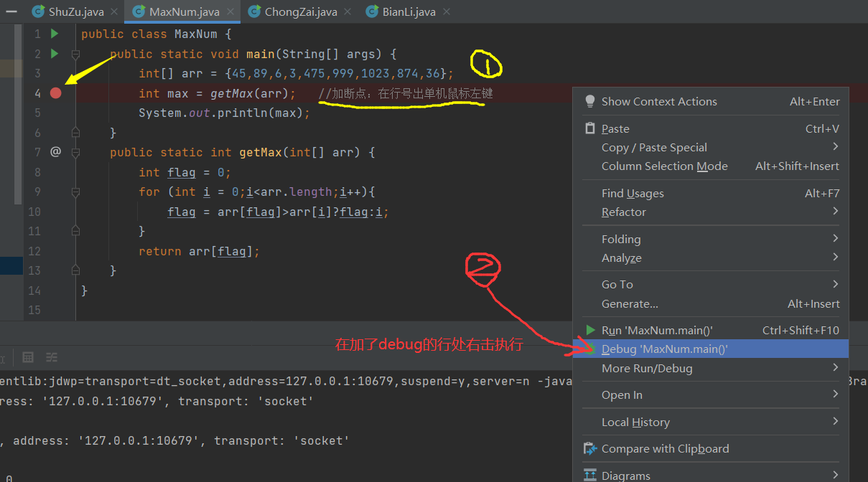
Task: Select Paste in the context menu
Action: click(711, 129)
